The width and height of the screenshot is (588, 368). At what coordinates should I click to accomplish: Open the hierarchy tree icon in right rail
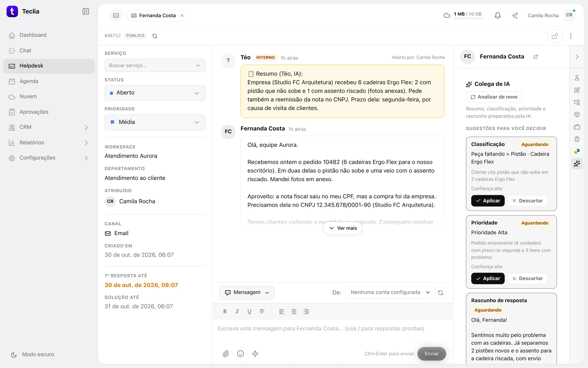click(x=577, y=102)
